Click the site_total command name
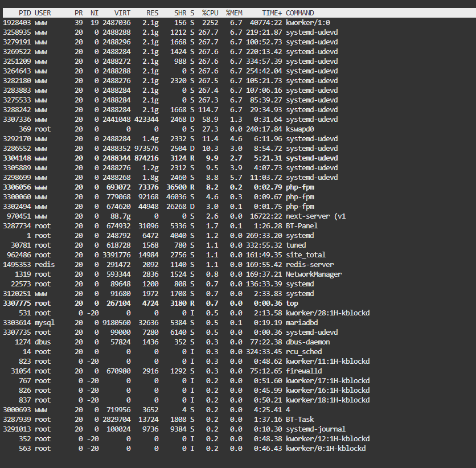The image size is (476, 468). [306, 255]
